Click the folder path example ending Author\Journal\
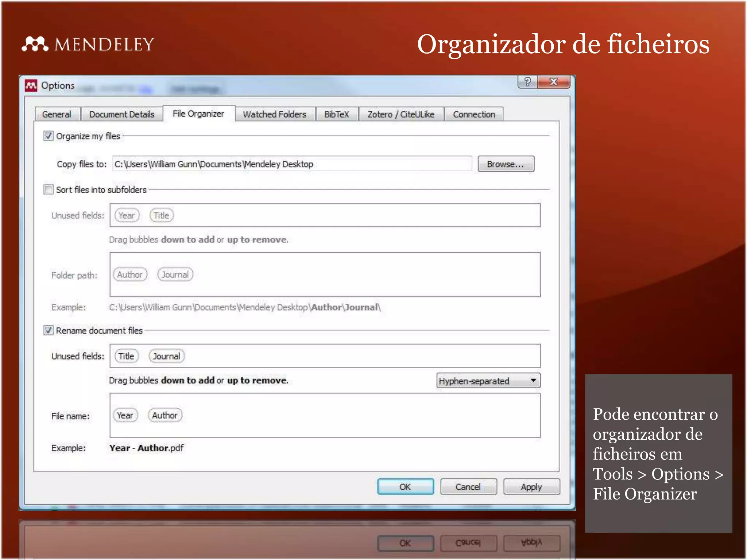The height and width of the screenshot is (560, 747). (245, 307)
